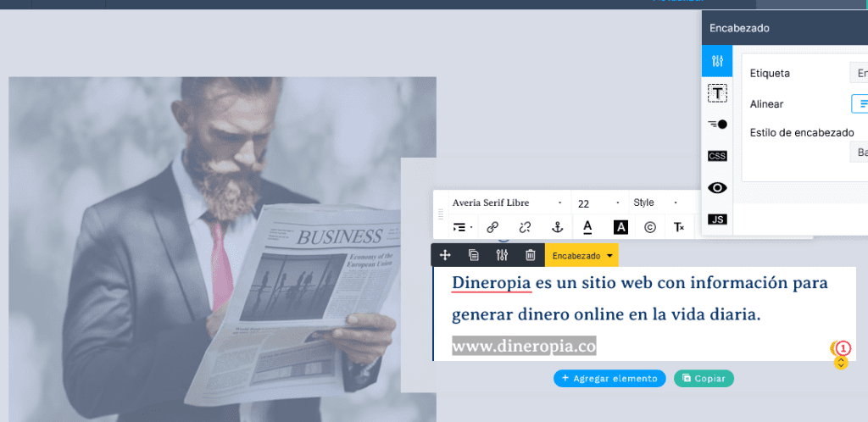Insert an anchor with the anchor icon

click(557, 227)
